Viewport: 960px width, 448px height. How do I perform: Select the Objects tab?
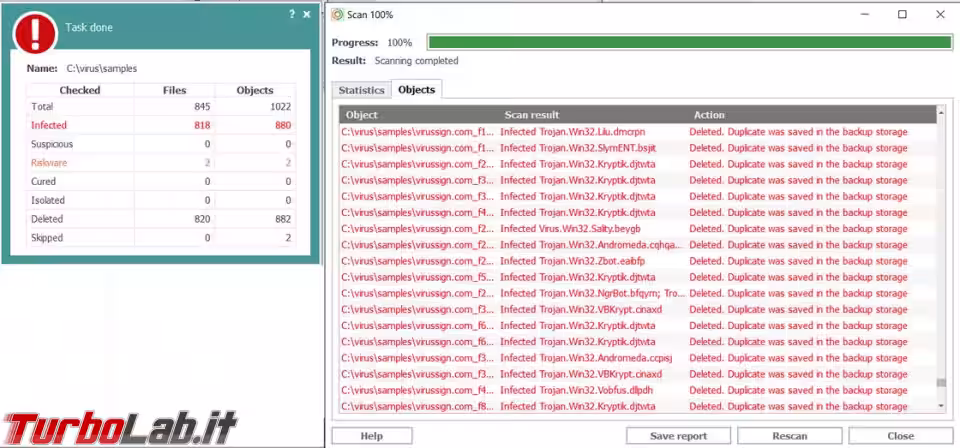click(x=416, y=90)
